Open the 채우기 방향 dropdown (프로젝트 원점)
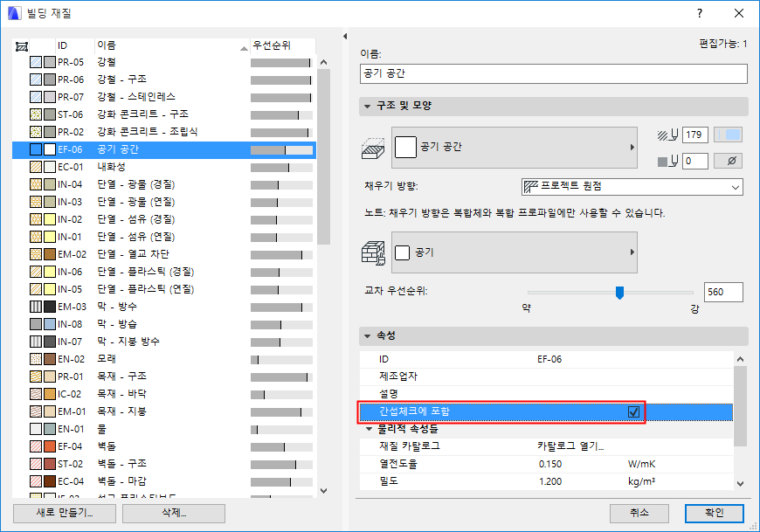 coord(632,187)
